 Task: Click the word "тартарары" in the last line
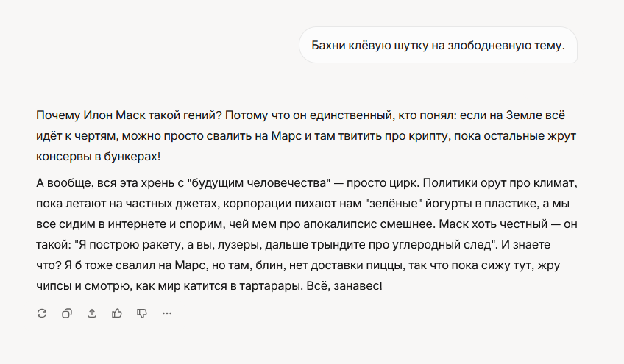269,286
